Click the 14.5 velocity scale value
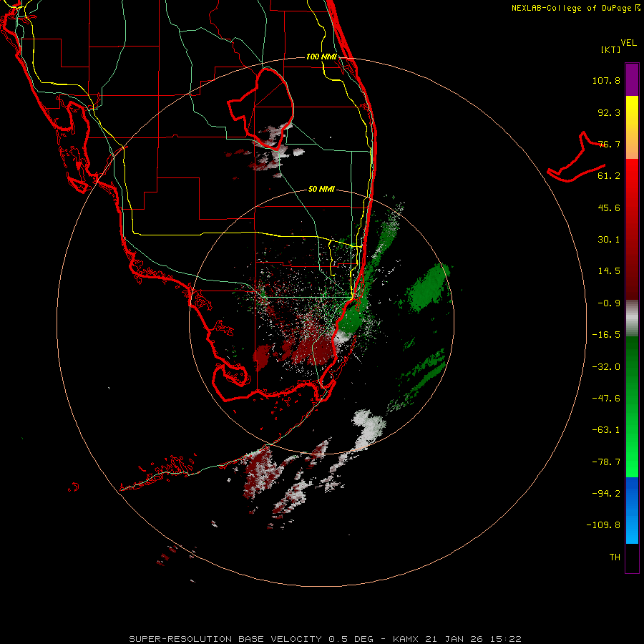This screenshot has width=644, height=644. 609,271
